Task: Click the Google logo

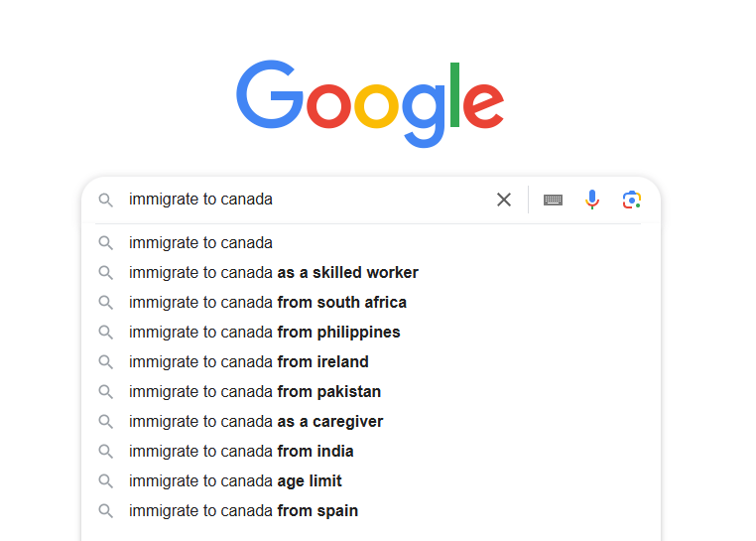Action: point(370,102)
